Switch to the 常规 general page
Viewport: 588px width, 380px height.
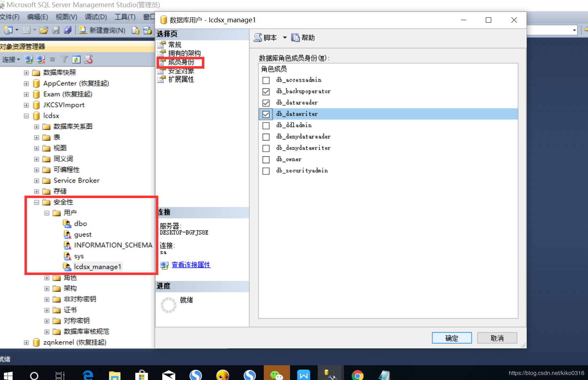point(175,45)
